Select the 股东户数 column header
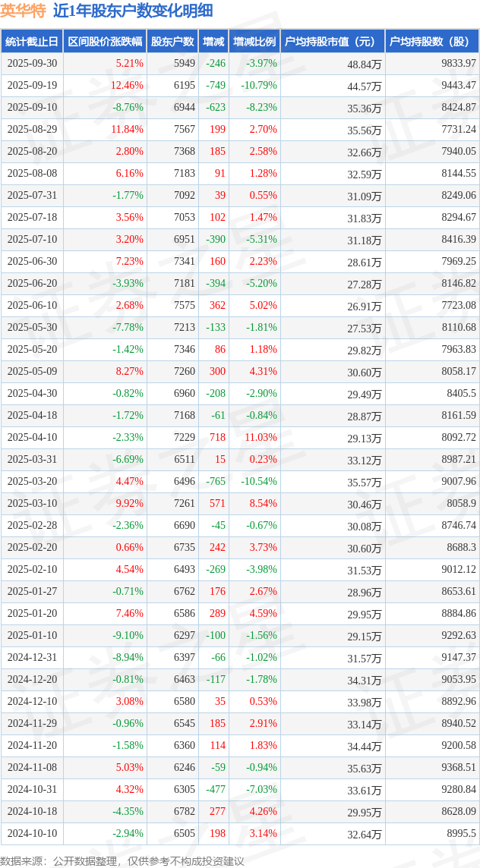Screen dimensions: 480x868 point(172,42)
